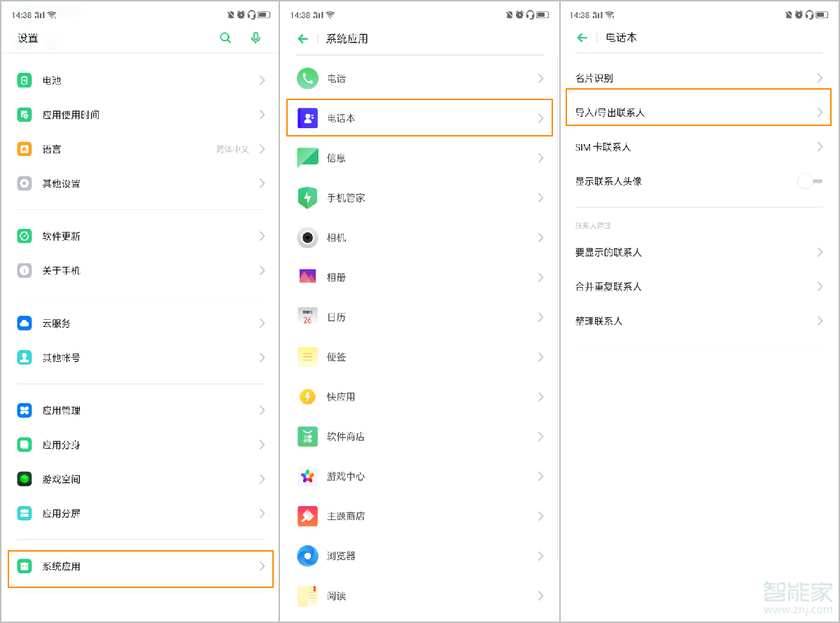Open the Photos (相册) app icon
This screenshot has width=840, height=623.
(307, 276)
